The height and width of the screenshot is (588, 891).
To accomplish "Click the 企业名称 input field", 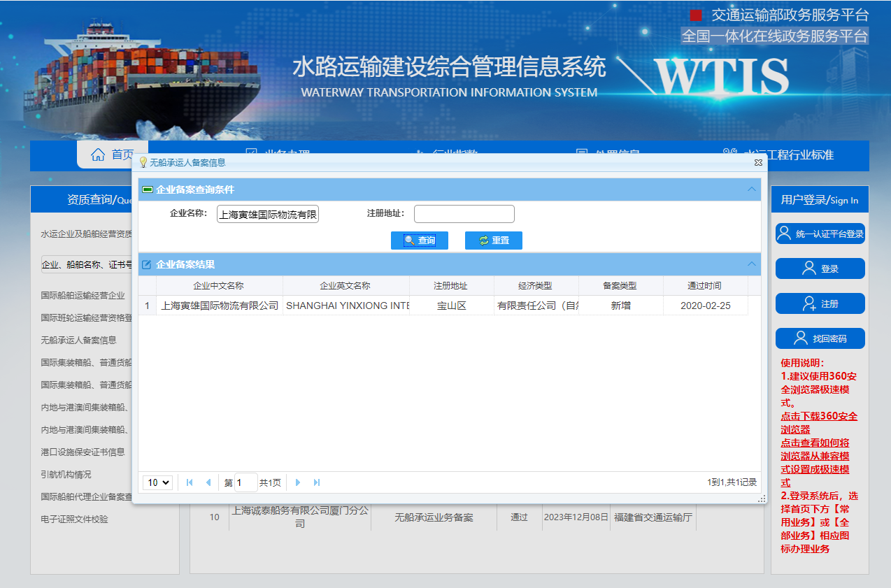I will [268, 214].
